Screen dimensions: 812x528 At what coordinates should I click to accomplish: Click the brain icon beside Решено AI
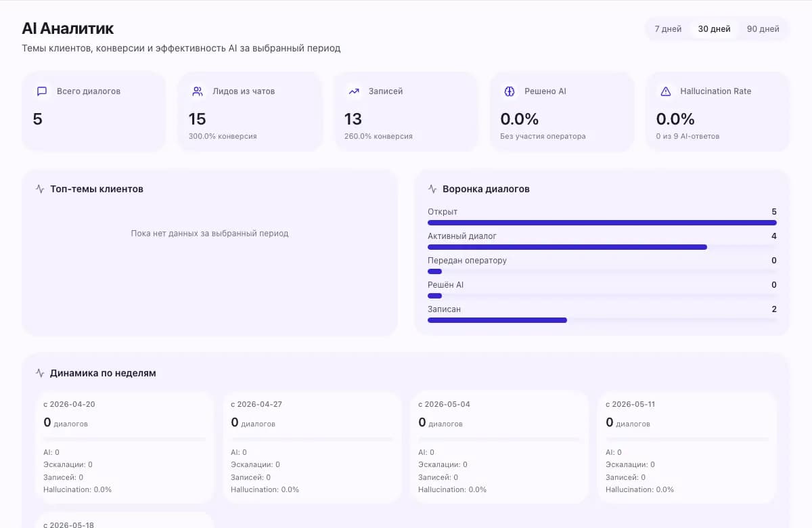(510, 91)
